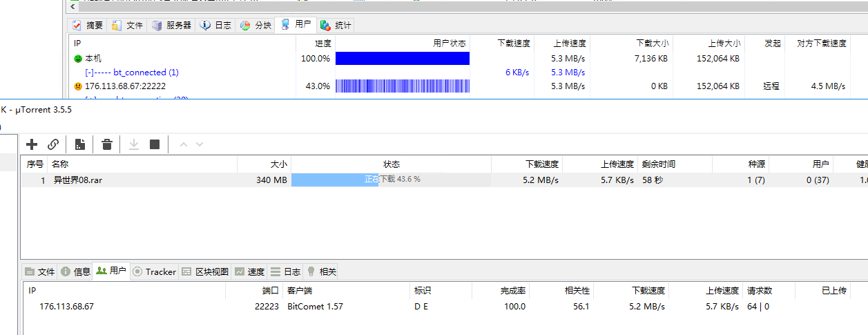Click the Remove Torrent trash icon
Screen dimensions: 868x335
(107, 144)
